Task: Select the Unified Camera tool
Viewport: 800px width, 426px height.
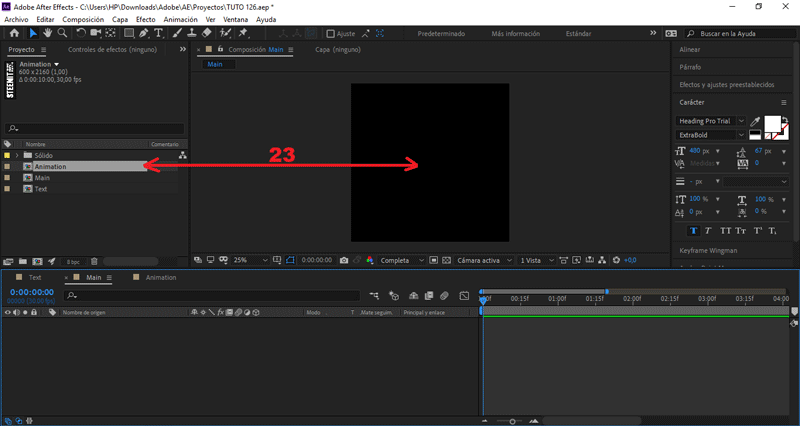Action: tap(95, 33)
